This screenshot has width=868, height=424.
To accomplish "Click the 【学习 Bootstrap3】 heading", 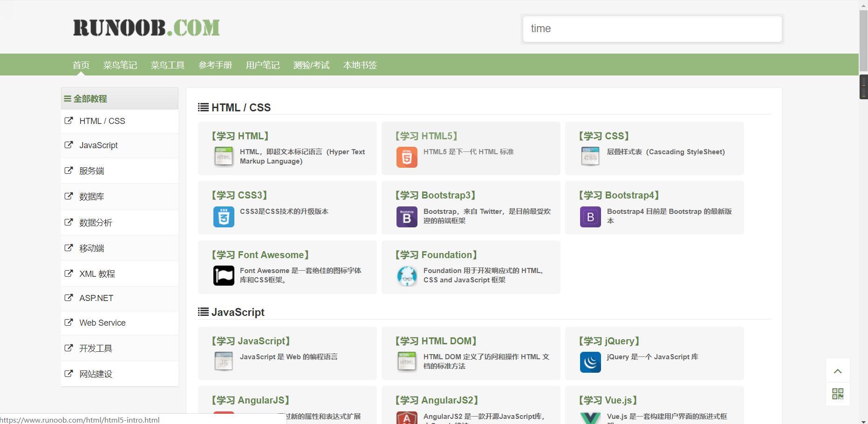I will (435, 195).
